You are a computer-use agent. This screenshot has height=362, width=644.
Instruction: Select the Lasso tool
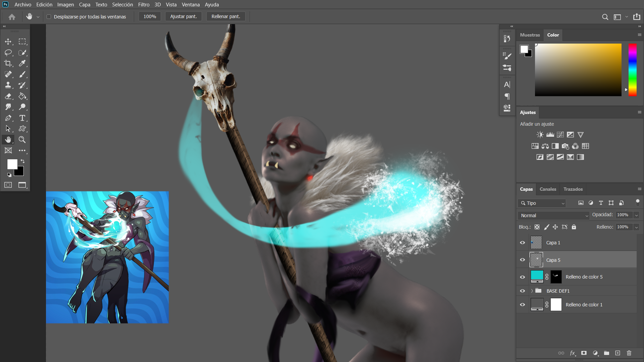point(8,53)
